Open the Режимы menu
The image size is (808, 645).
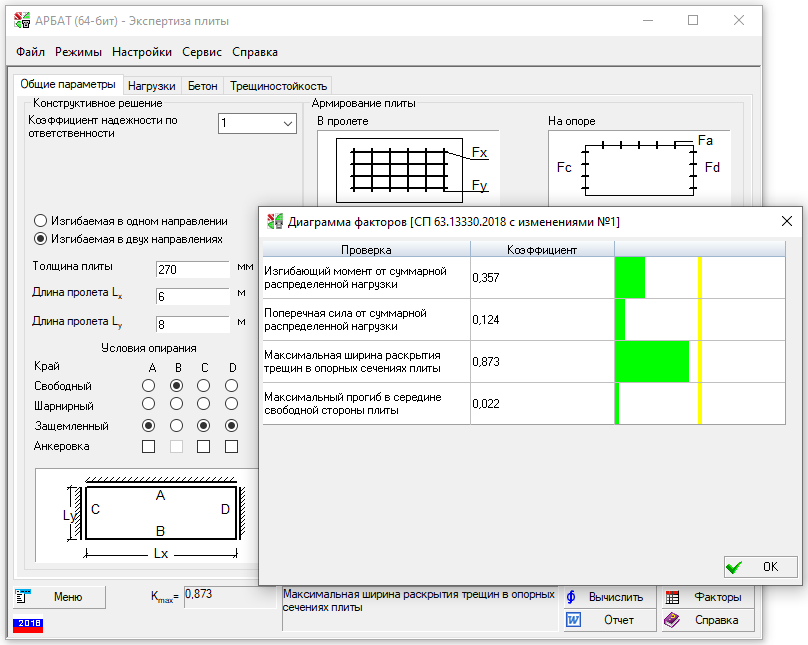coord(78,52)
